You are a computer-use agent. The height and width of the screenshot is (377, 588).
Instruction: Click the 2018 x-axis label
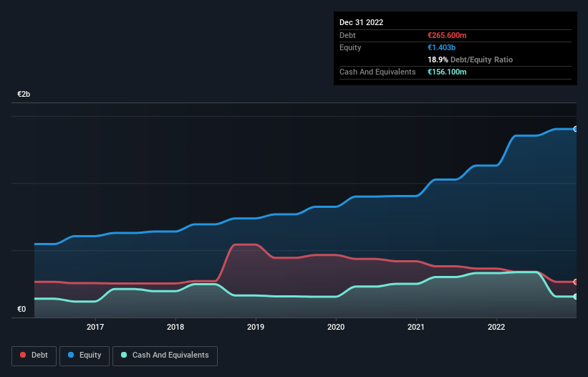[175, 327]
